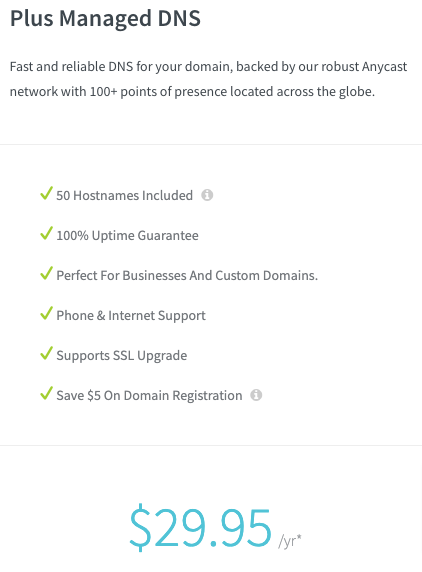Click the $29.95 price text
The image size is (422, 572).
tap(201, 528)
